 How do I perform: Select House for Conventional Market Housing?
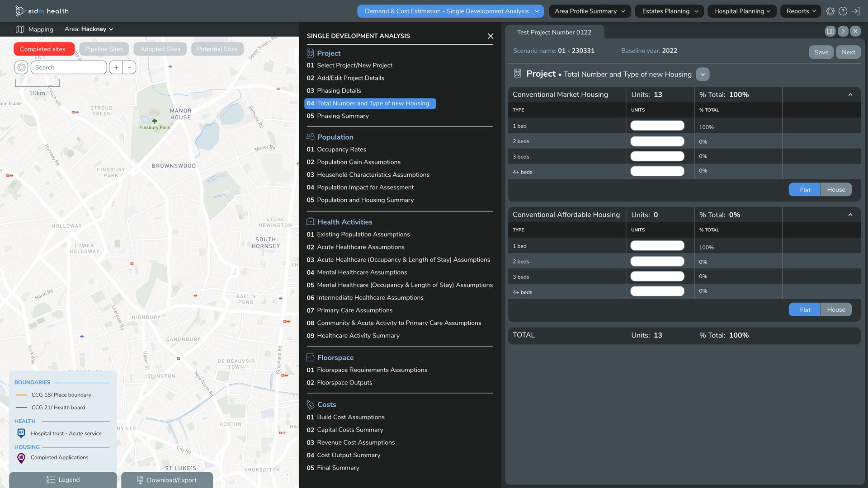coord(836,190)
